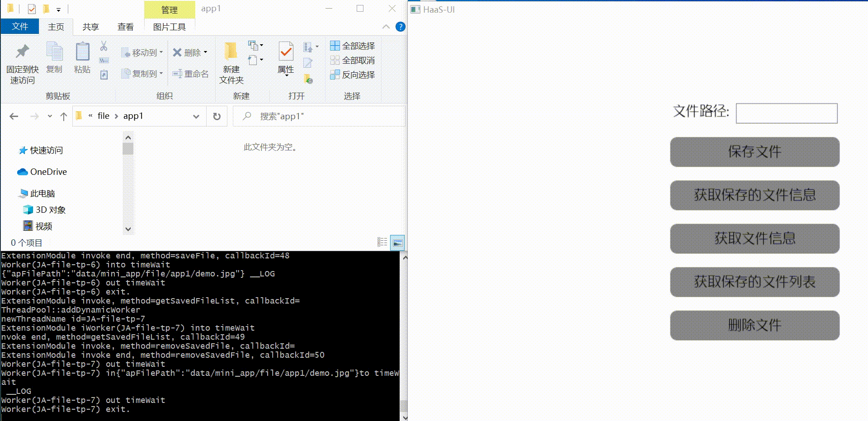This screenshot has height=421, width=868.
Task: Click the 新建文件夹 folder icon
Action: coord(231,51)
